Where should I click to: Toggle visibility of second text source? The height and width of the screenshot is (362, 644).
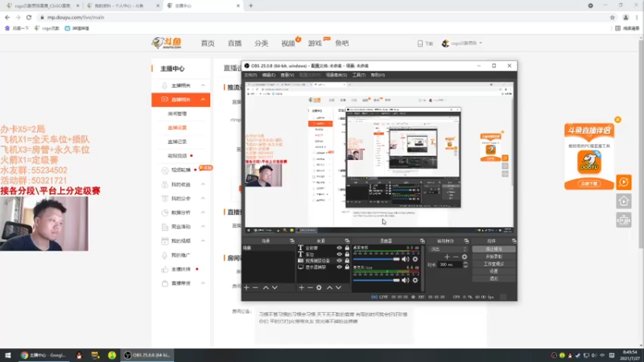[x=339, y=254]
